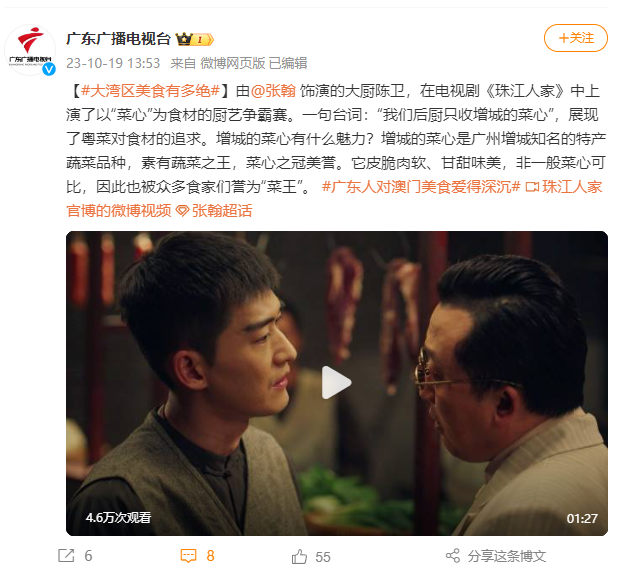Click the 01:27 video duration label
This screenshot has height=569, width=626.
coord(582,518)
